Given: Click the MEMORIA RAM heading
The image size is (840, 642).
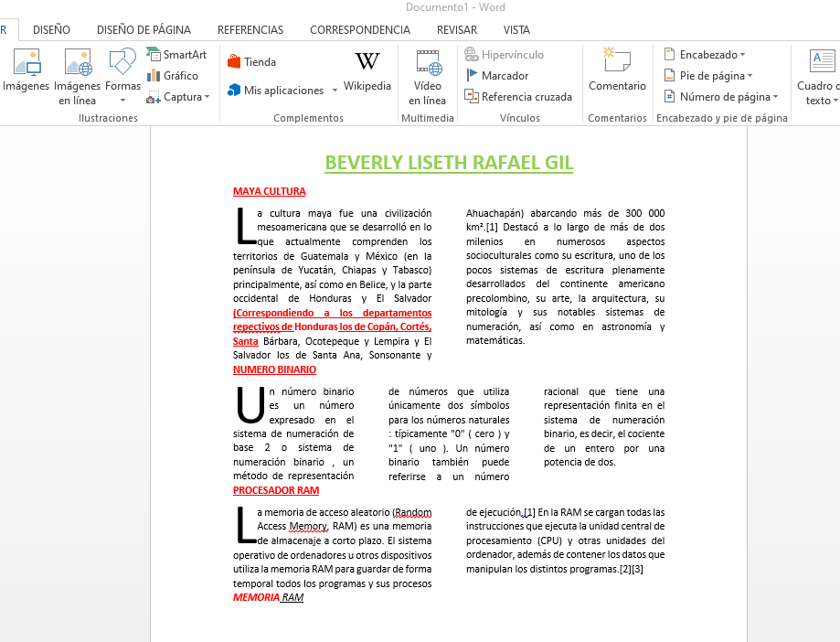Looking at the screenshot, I should [x=269, y=597].
